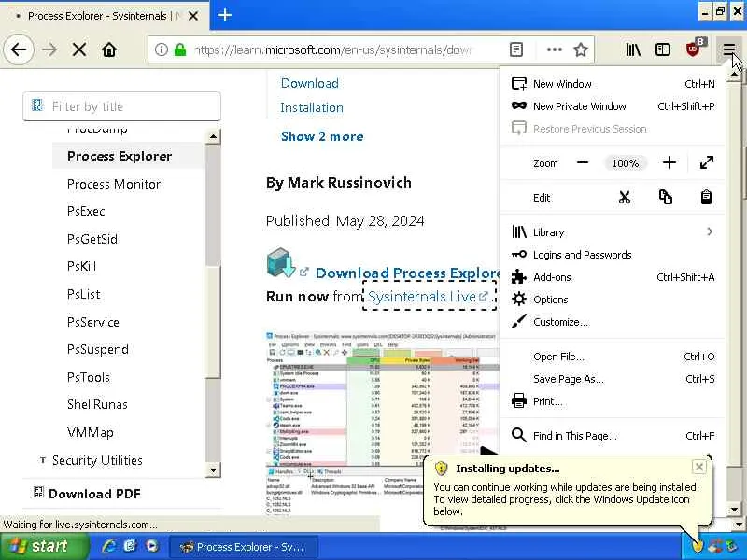The height and width of the screenshot is (560, 747).
Task: Zoom out with the minus button
Action: click(582, 162)
